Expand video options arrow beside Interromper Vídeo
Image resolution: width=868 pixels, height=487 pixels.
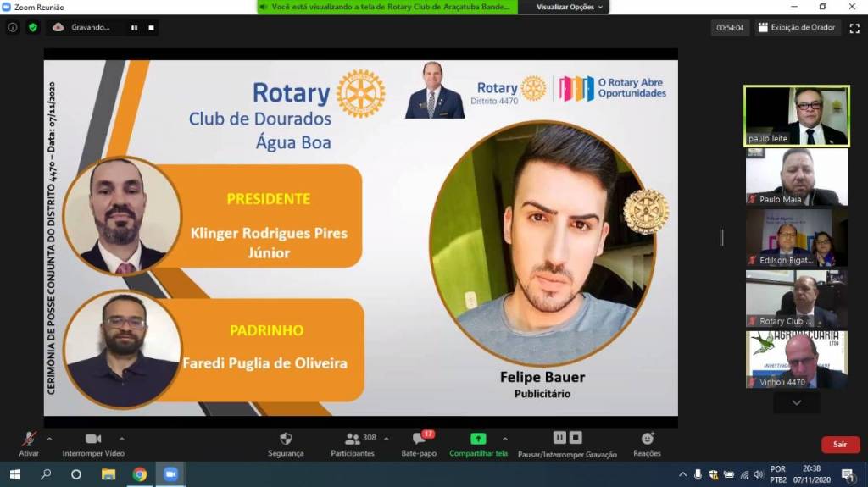121,439
